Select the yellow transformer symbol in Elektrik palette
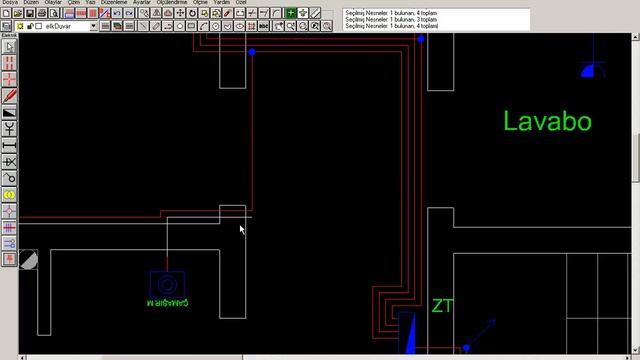Viewport: 640px width, 360px height. (9, 195)
